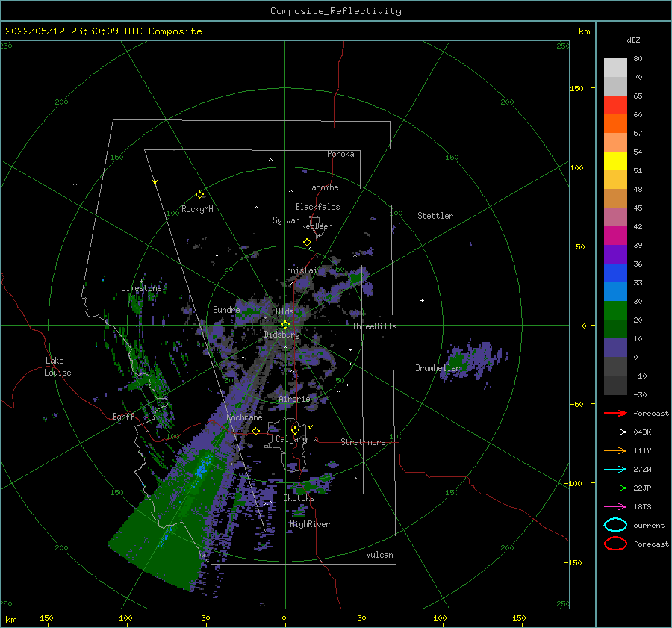Image resolution: width=672 pixels, height=628 pixels.
Task: Click the orange 111V arrow icon
Action: (x=615, y=450)
